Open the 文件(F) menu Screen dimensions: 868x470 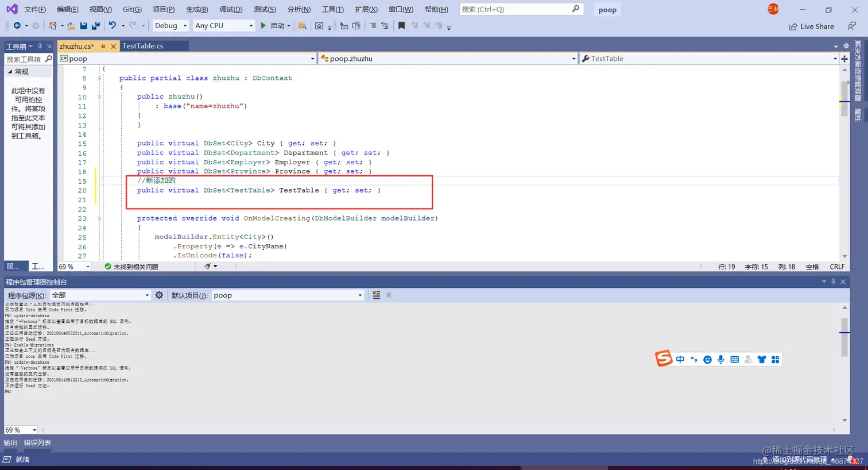35,9
